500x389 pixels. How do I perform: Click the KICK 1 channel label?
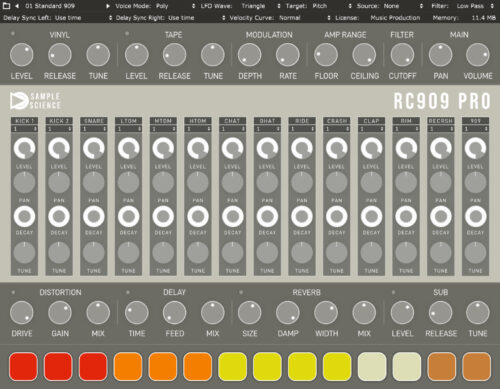coord(24,121)
